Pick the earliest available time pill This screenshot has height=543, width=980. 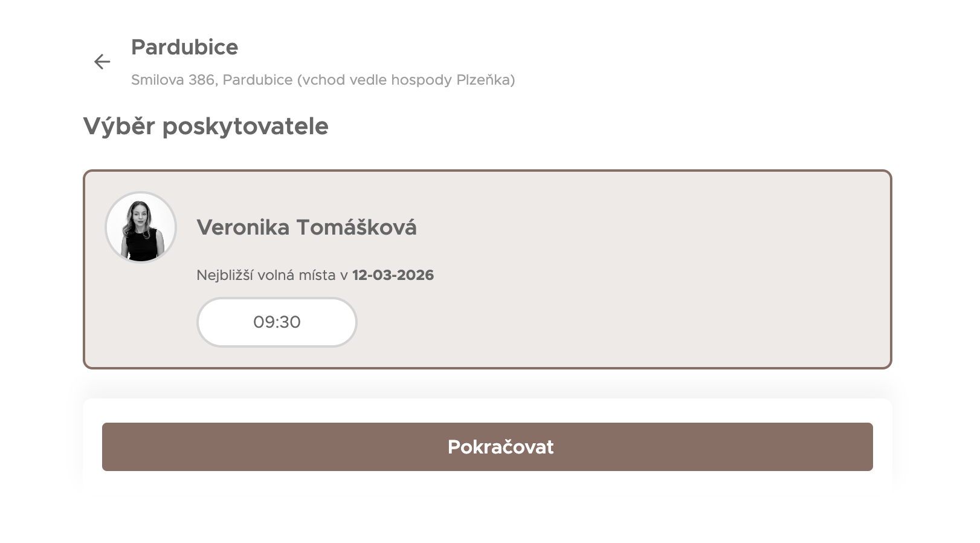[277, 322]
